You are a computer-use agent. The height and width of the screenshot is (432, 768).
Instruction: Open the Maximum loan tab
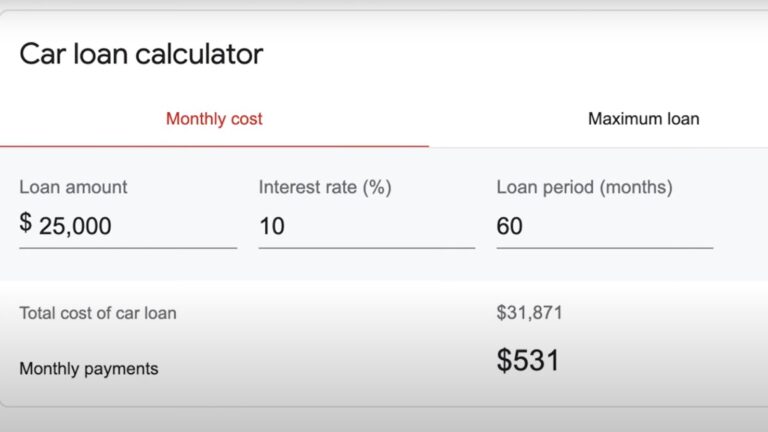(643, 119)
